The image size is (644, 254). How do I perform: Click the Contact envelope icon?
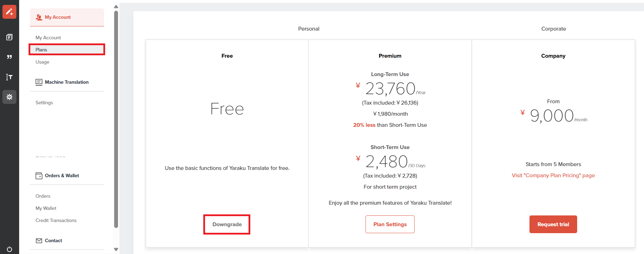(39, 241)
